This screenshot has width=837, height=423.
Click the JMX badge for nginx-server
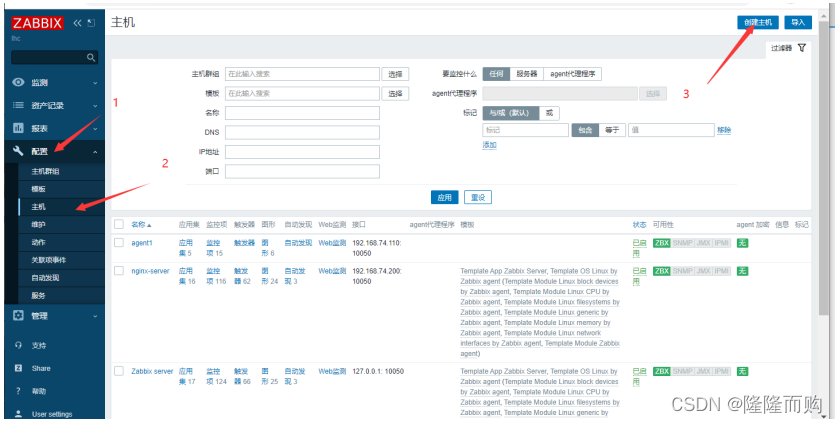[x=703, y=271]
